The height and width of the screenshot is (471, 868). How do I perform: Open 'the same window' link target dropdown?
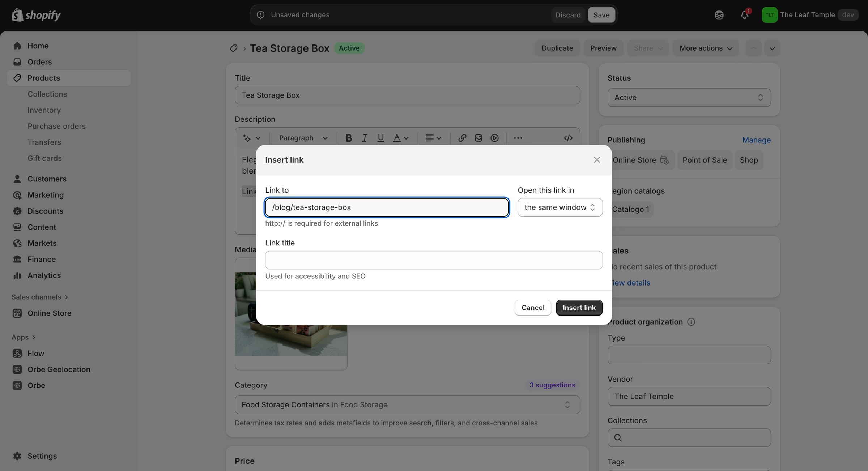559,207
